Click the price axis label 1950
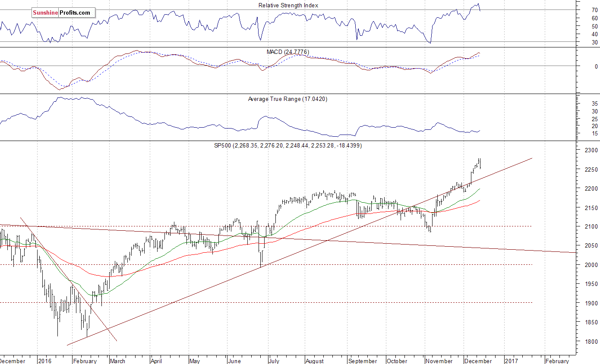Screen dimensions: 600x364 click(x=591, y=284)
